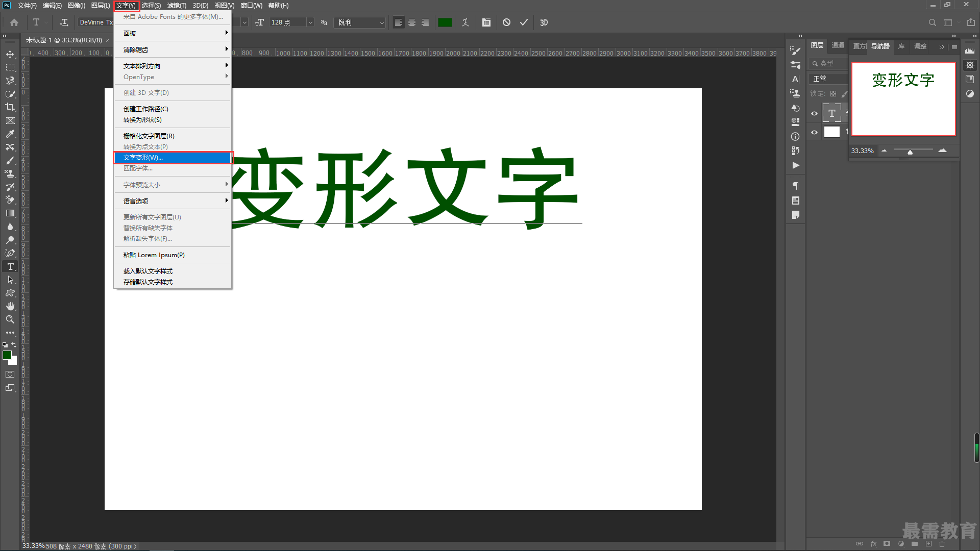Select the Pen tool
The image size is (980, 551).
(x=10, y=253)
